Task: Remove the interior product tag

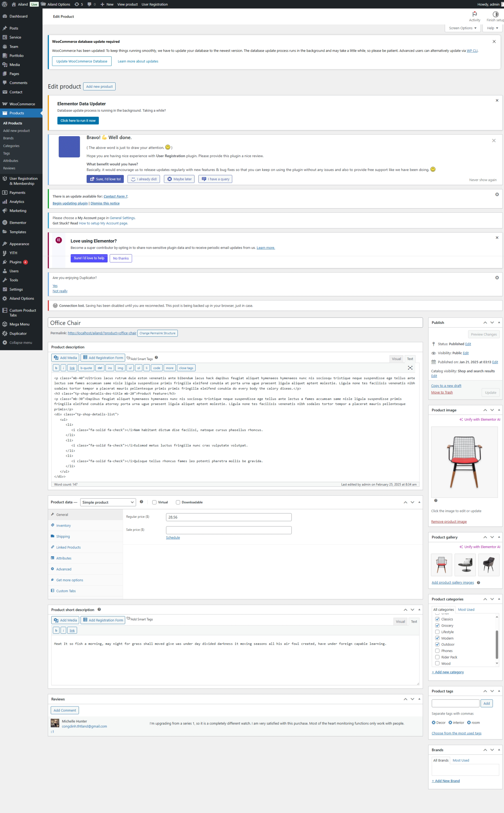Action: click(x=450, y=723)
